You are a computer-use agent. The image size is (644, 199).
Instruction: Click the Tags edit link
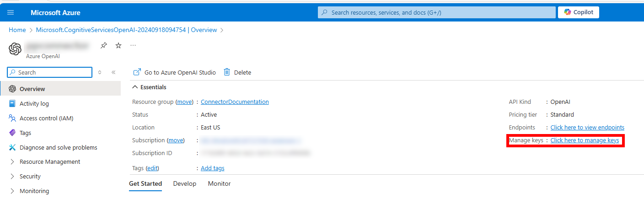152,168
